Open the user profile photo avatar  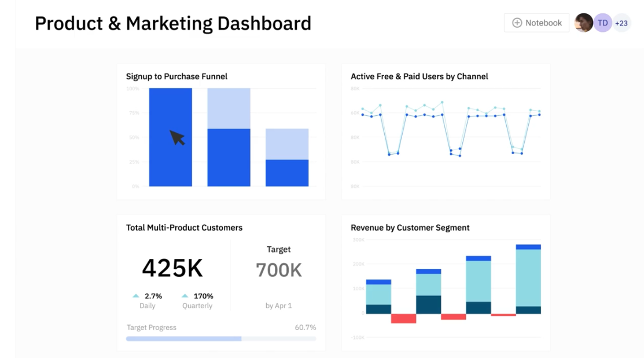[x=583, y=23]
